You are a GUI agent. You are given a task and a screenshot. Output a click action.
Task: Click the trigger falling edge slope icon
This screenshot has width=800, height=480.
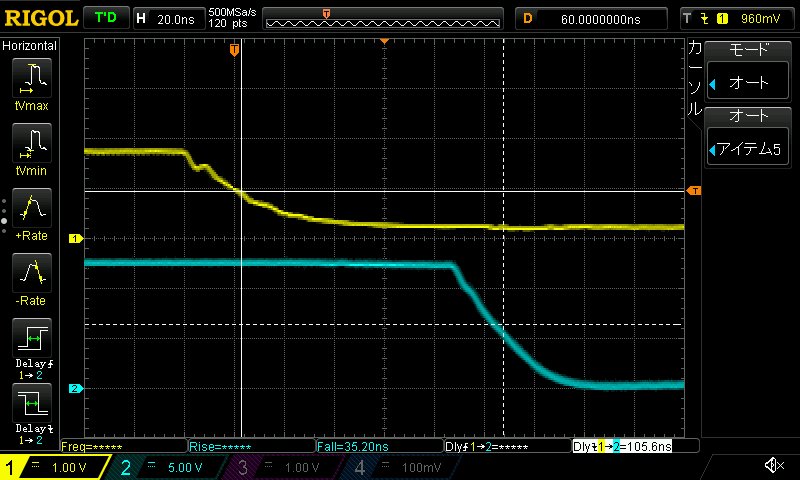point(705,19)
